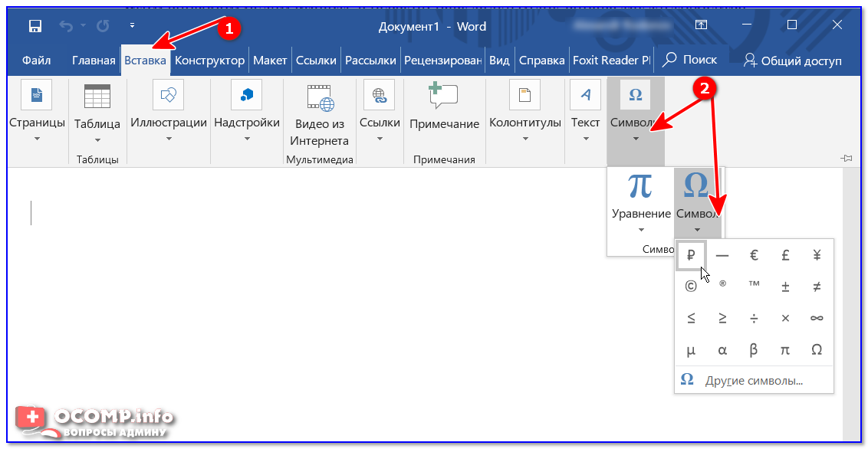Insert the beta β symbol
The width and height of the screenshot is (868, 449).
point(754,349)
